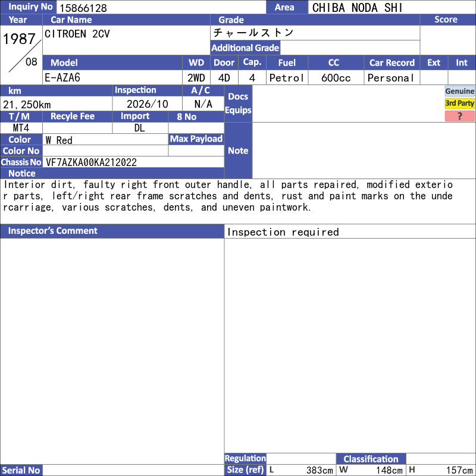Screen dimensions: 476x476
Task: Click the Note section label
Action: pyautogui.click(x=238, y=151)
